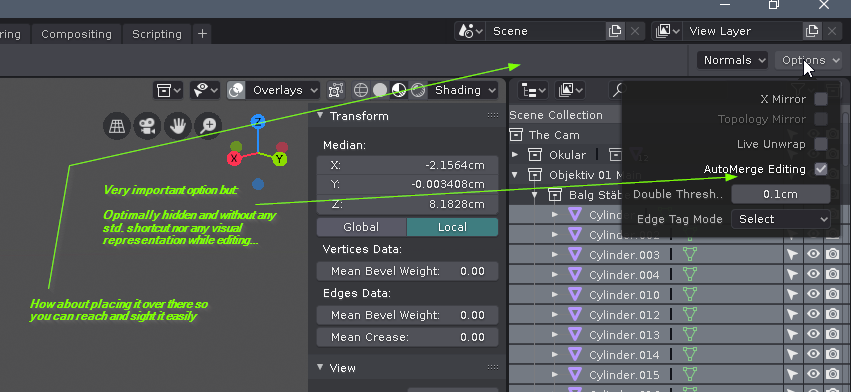Add a workspace with plus button
This screenshot has width=851, height=392.
pos(202,34)
